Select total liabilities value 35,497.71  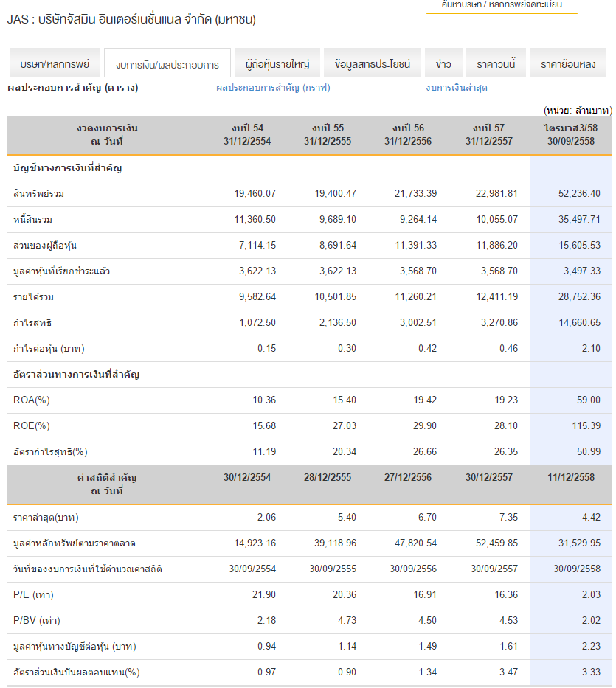click(x=579, y=220)
